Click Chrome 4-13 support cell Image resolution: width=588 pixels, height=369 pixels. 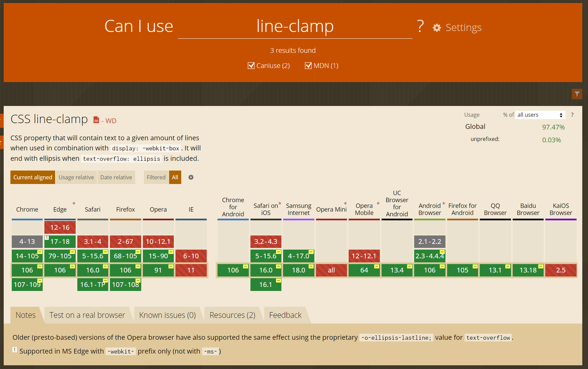[x=27, y=242]
